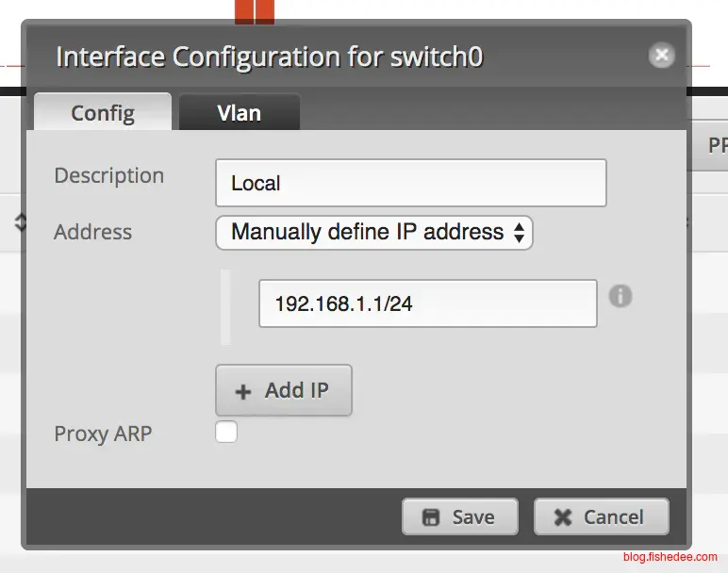Click the orange logo at the top
This screenshot has width=728, height=573.
pyautogui.click(x=254, y=11)
